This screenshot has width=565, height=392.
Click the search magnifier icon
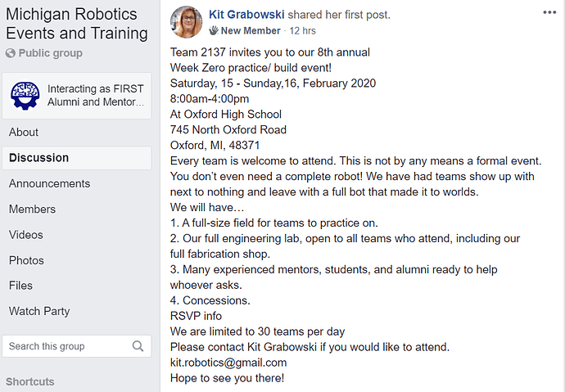tap(138, 346)
